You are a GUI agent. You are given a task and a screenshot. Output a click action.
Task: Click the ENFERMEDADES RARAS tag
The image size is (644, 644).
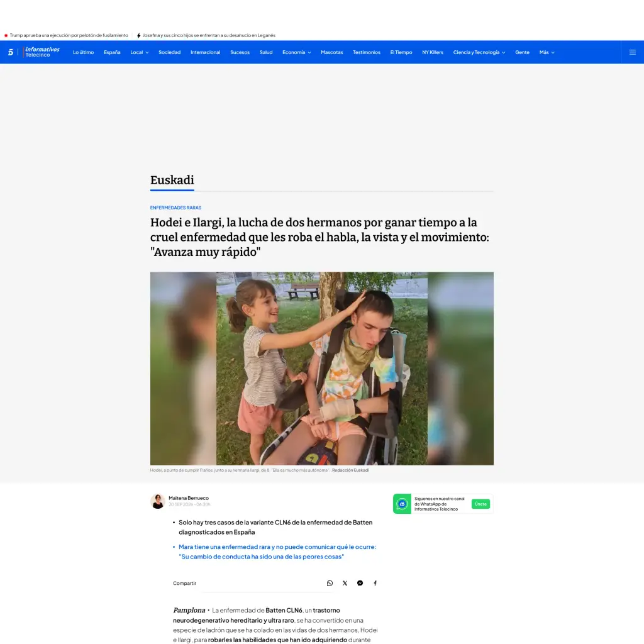coord(176,208)
